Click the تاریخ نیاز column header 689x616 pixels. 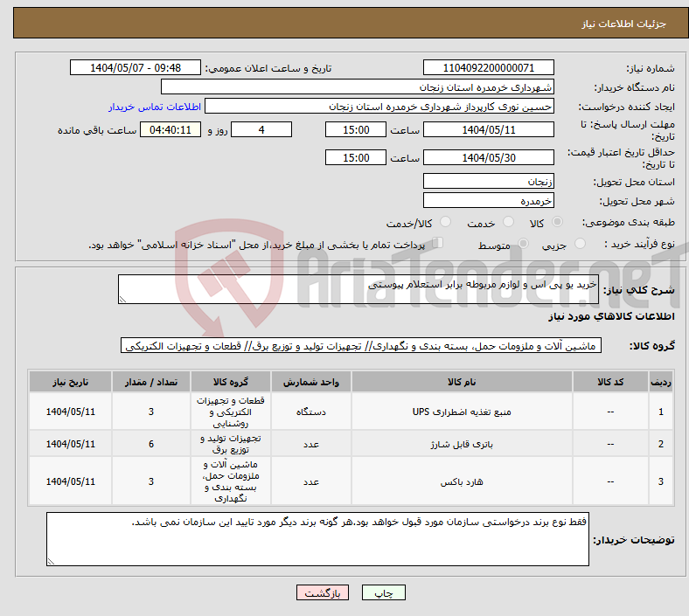click(70, 382)
